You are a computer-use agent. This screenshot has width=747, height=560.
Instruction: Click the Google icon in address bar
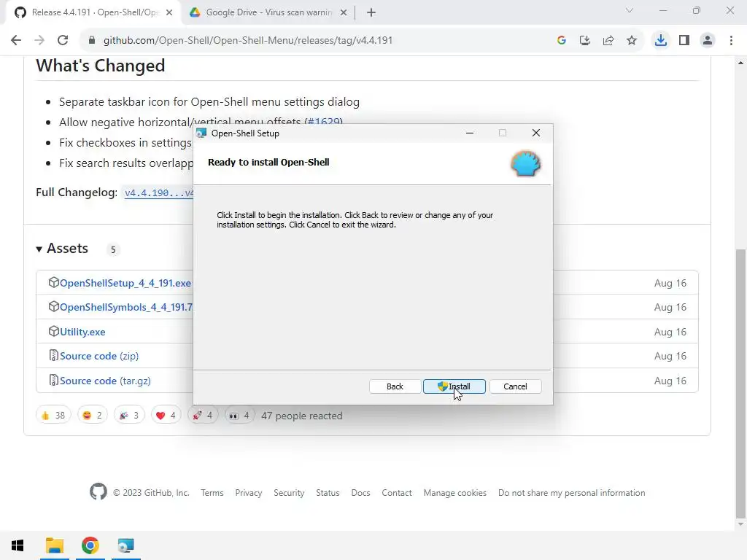[x=562, y=41]
